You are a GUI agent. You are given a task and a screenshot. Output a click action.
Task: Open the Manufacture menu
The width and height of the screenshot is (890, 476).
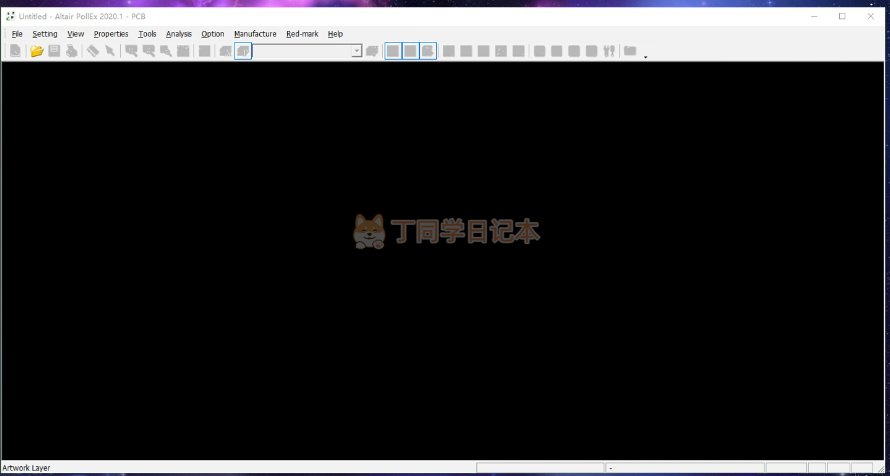[255, 34]
